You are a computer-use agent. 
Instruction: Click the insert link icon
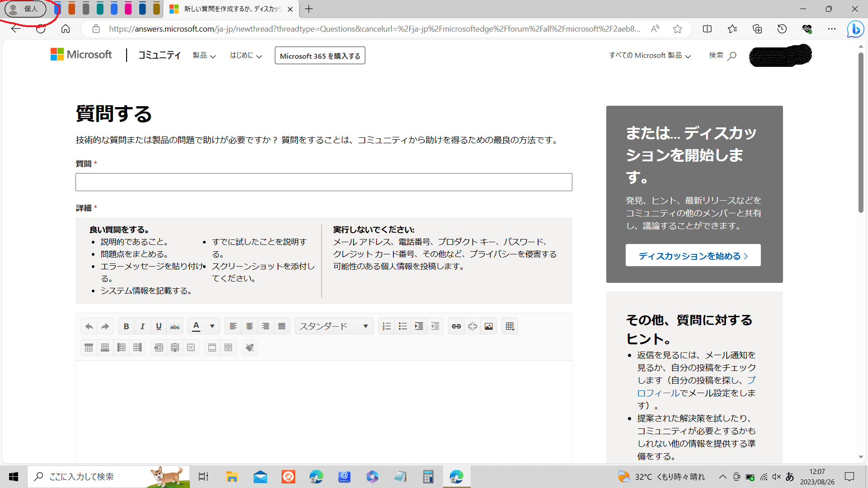click(456, 326)
